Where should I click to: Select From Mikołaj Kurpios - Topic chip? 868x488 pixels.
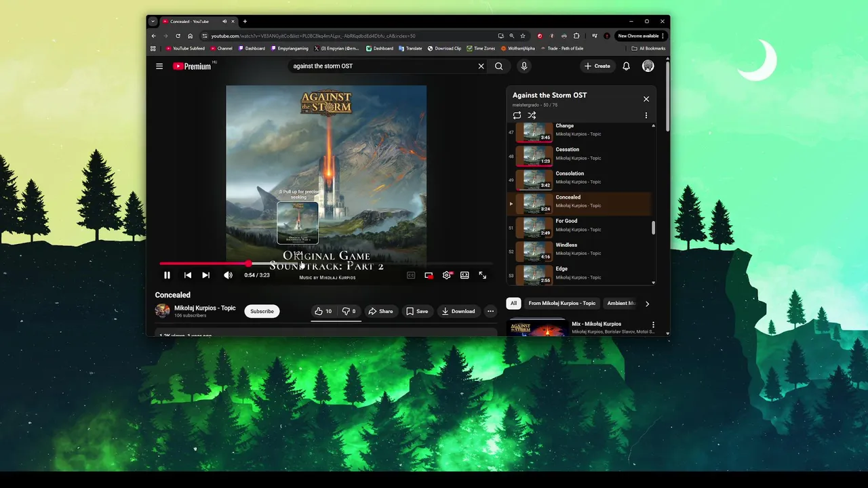(x=562, y=303)
